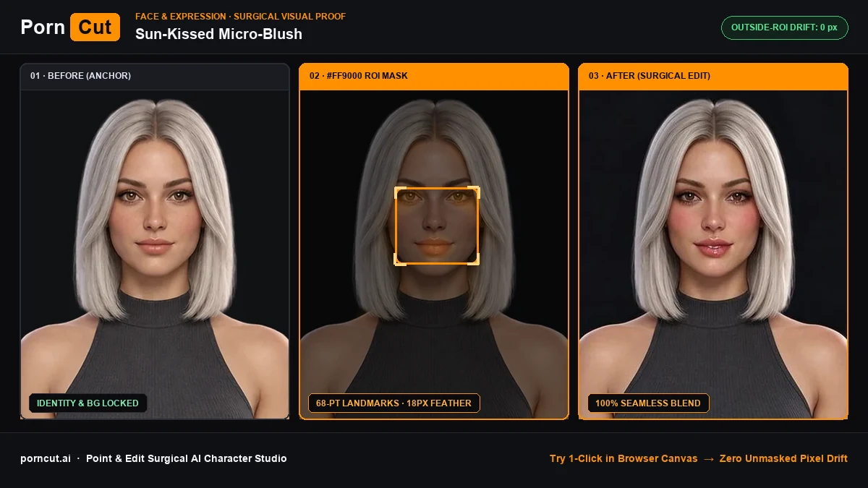This screenshot has width=868, height=488.
Task: Click the Zero Unmasked Pixel Drift text
Action: pos(783,458)
